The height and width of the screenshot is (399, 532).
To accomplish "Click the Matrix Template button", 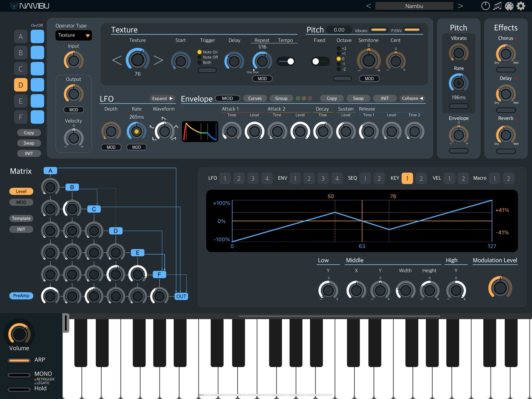I will (21, 219).
